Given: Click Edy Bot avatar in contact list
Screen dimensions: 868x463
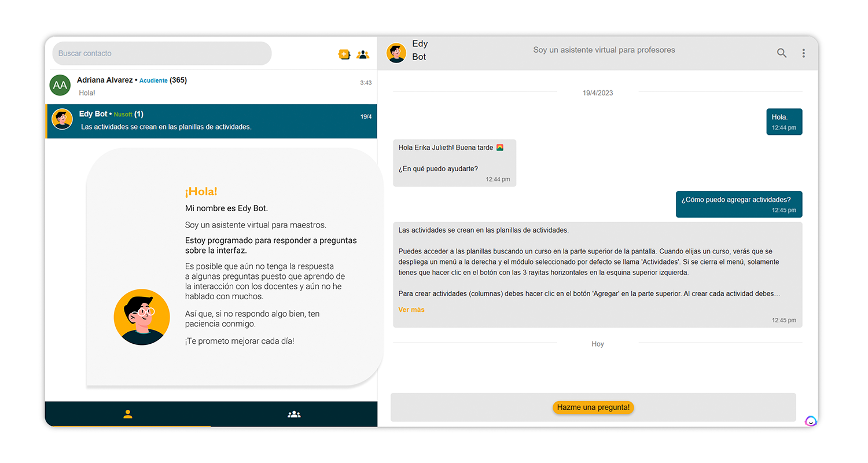Looking at the screenshot, I should [x=62, y=119].
